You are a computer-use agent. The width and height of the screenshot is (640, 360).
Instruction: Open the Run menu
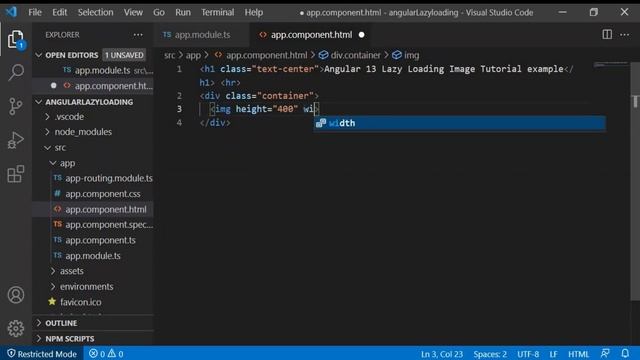pyautogui.click(x=183, y=12)
